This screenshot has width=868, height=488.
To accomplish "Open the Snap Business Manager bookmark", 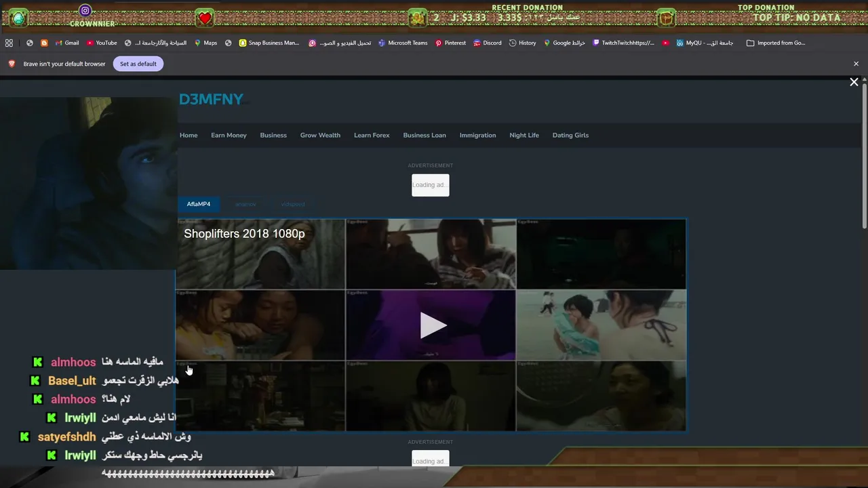I will 269,43.
